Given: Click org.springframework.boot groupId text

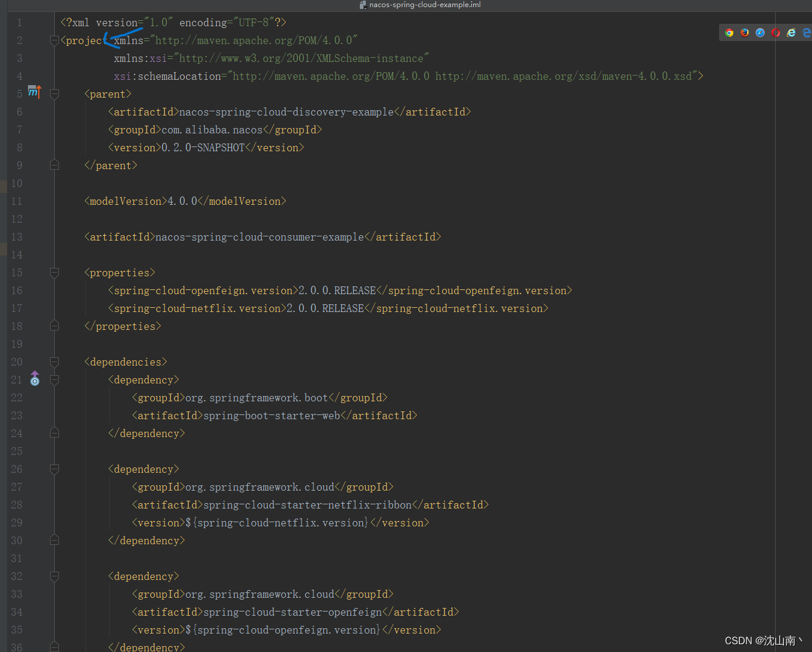Looking at the screenshot, I should pos(257,398).
